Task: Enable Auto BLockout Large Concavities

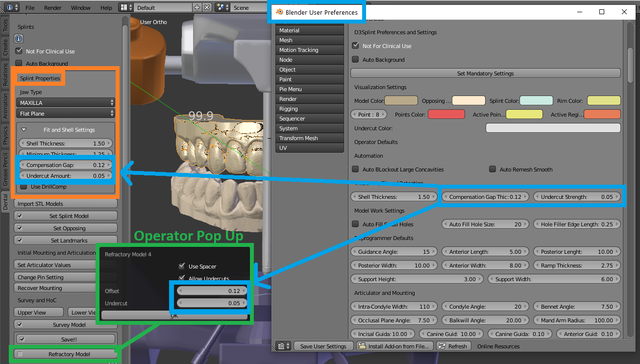Action: (356, 169)
